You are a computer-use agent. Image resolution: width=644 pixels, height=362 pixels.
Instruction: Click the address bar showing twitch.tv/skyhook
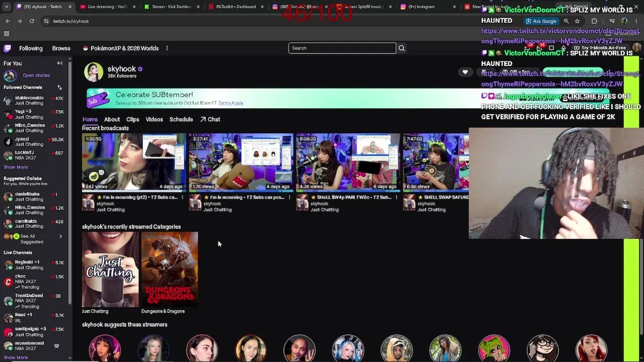point(71,21)
